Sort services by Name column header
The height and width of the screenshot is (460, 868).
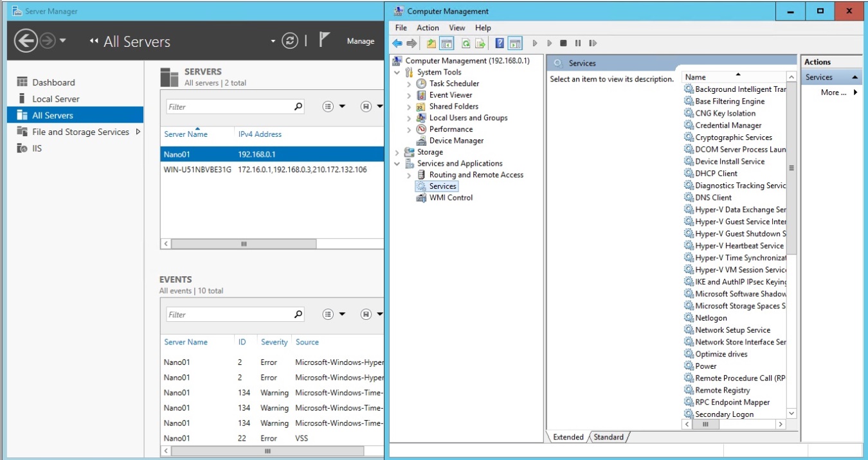click(x=734, y=77)
